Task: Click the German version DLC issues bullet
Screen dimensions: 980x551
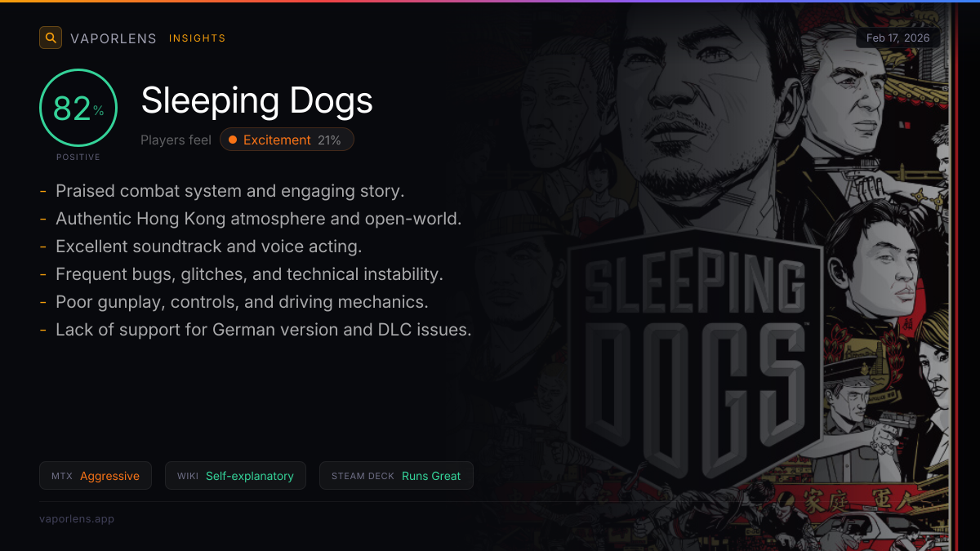Action: [263, 330]
